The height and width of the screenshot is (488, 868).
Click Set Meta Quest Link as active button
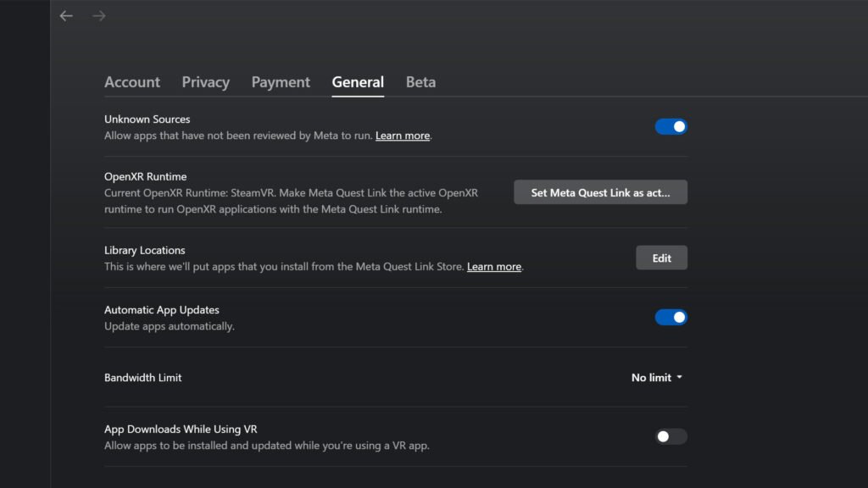click(601, 192)
